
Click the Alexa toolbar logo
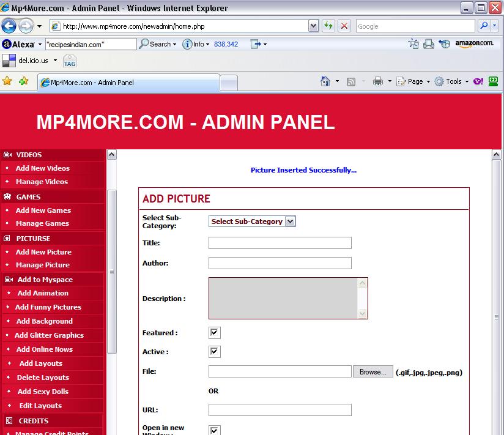(x=18, y=44)
